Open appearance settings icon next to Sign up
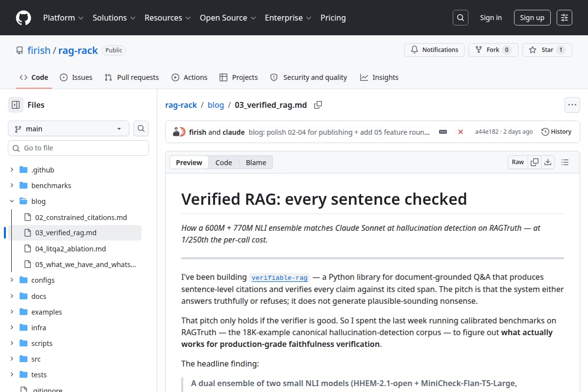 (564, 18)
